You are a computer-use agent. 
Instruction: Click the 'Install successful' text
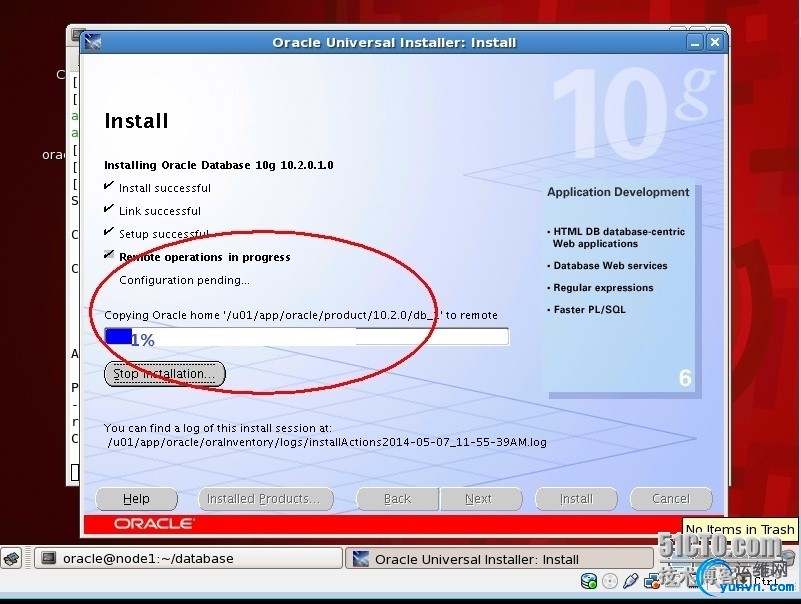tap(165, 188)
